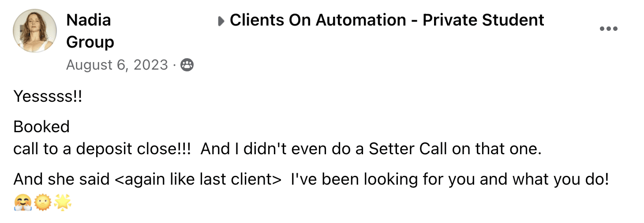644x223 pixels.
Task: Click the glowing star emoji
Action: tap(62, 203)
